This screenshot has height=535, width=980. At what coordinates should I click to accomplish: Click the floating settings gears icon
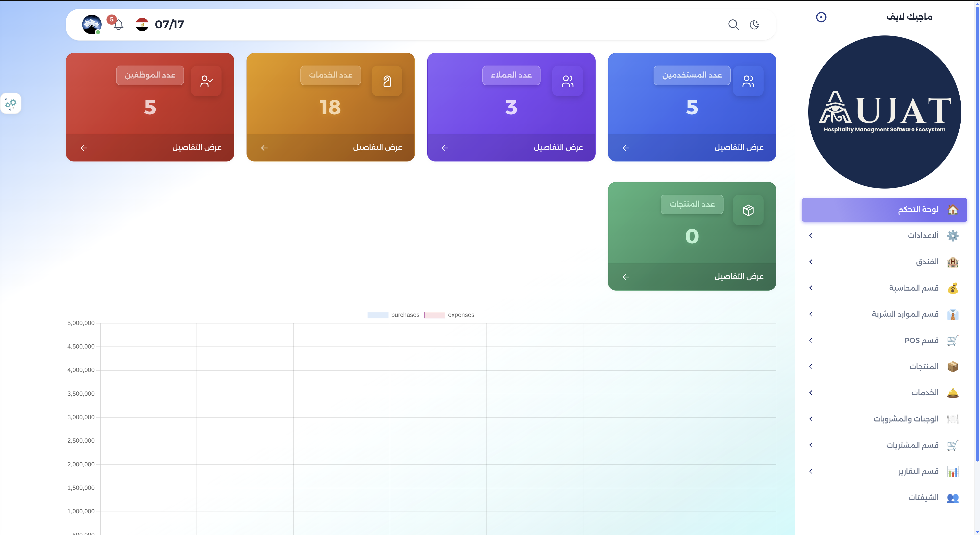11,103
